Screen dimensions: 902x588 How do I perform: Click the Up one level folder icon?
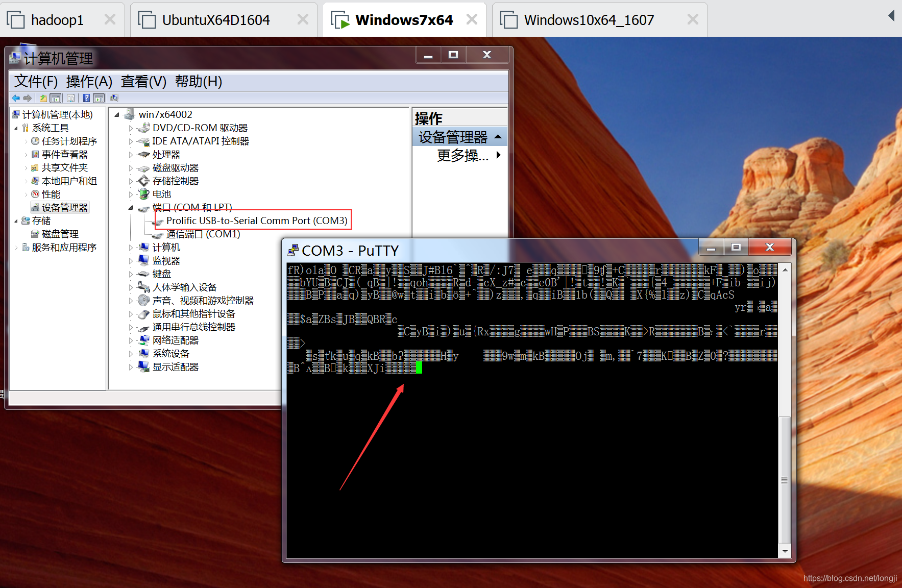coord(43,98)
